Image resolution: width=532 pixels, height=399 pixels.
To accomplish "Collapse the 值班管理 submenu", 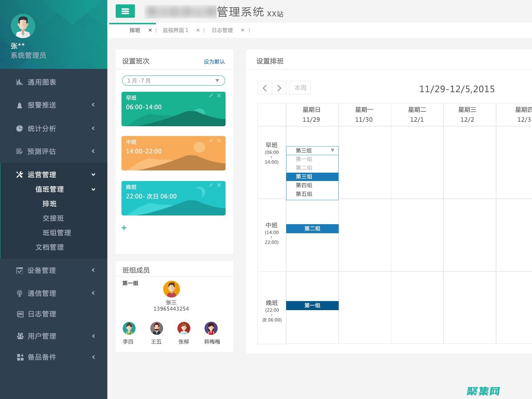I will [93, 189].
